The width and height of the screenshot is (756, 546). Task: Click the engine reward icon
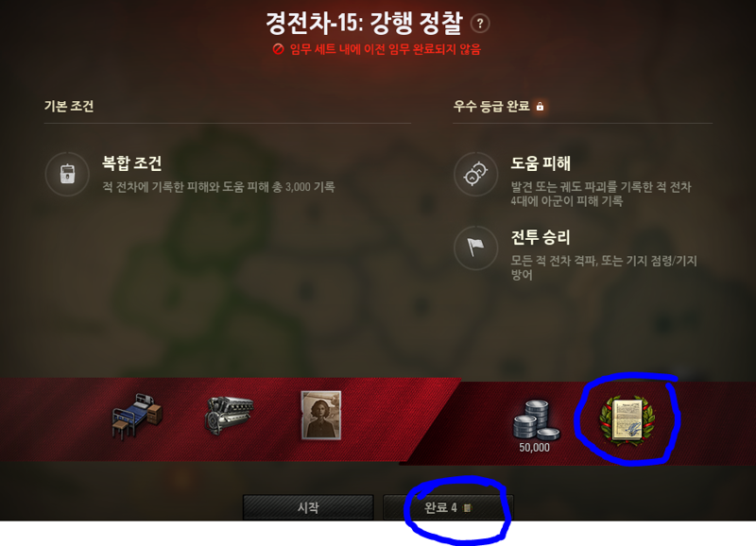pos(229,416)
